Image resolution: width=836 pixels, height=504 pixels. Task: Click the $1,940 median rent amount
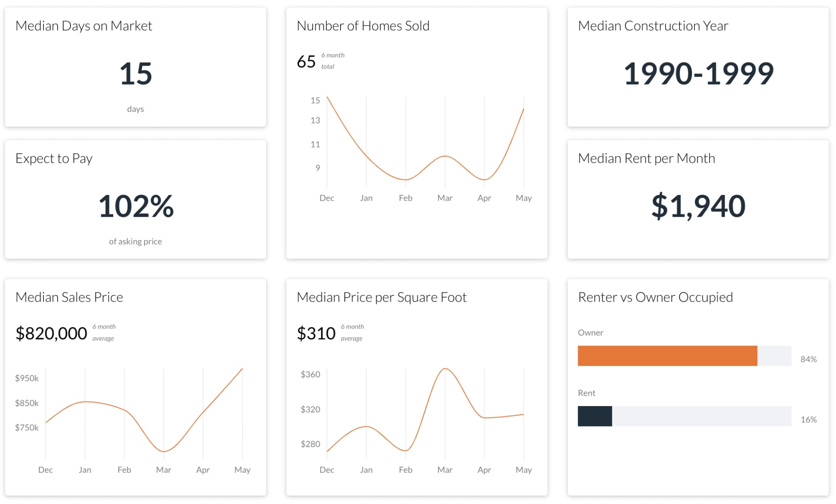[x=698, y=206]
